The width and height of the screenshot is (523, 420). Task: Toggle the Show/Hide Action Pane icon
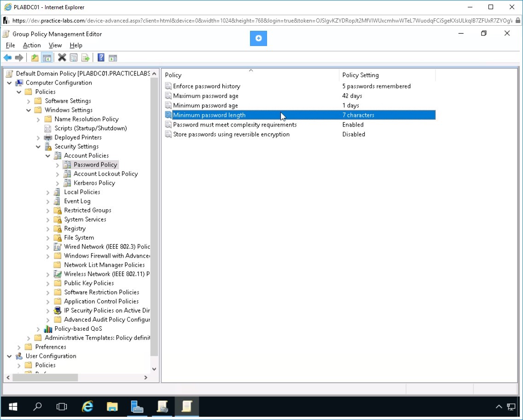113,58
